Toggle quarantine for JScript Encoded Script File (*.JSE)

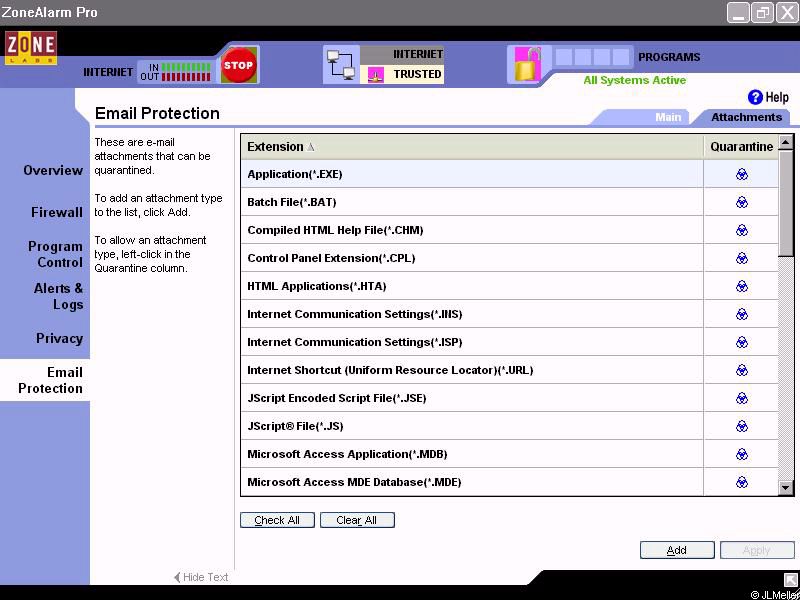[742, 398]
